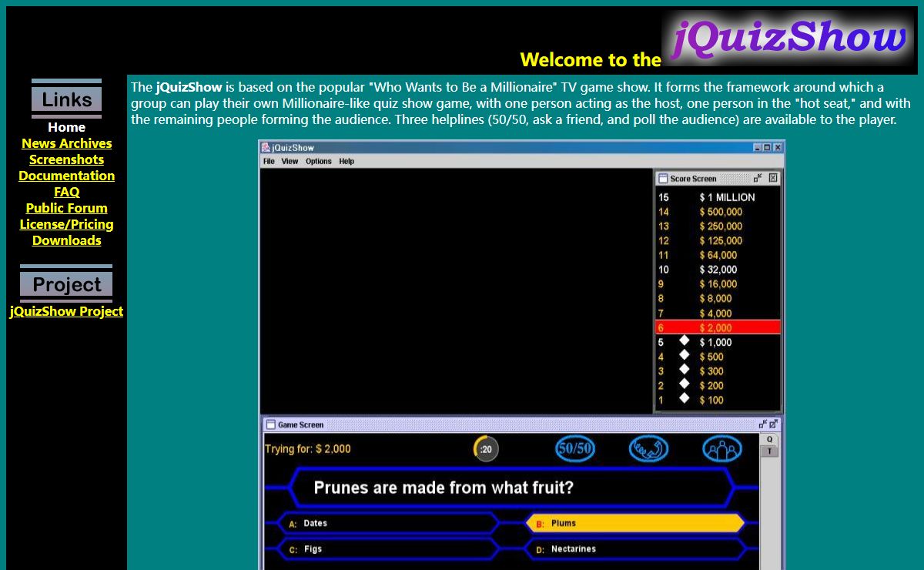Click the Game Screen iconify arrow icon

tap(762, 424)
